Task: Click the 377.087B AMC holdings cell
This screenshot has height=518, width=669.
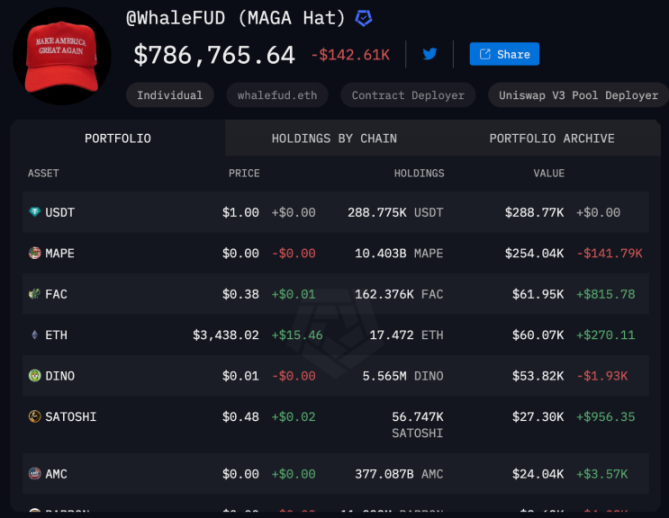Action: point(399,474)
